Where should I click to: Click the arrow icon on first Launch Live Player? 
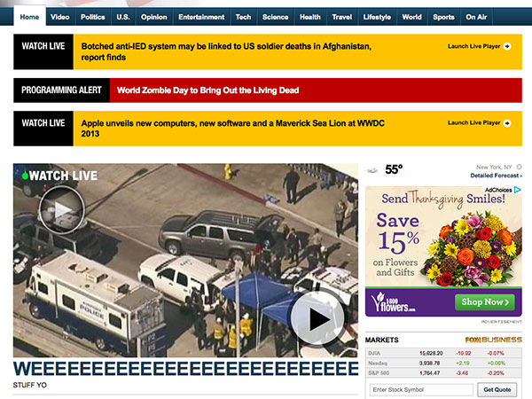pyautogui.click(x=506, y=45)
